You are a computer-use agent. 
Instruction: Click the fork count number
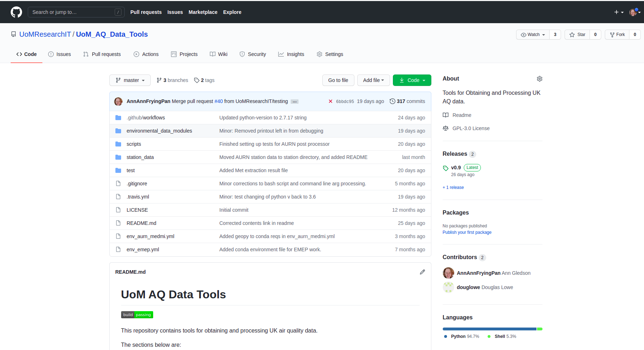point(635,35)
